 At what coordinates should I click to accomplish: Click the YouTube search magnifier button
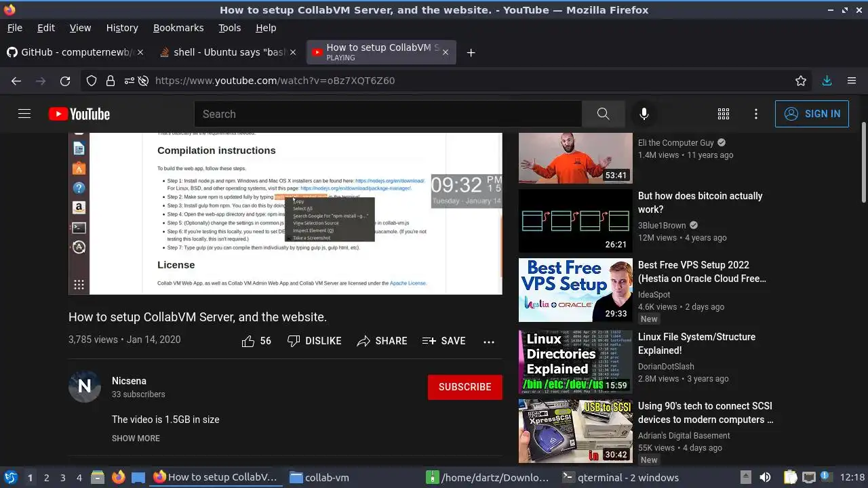click(x=603, y=114)
